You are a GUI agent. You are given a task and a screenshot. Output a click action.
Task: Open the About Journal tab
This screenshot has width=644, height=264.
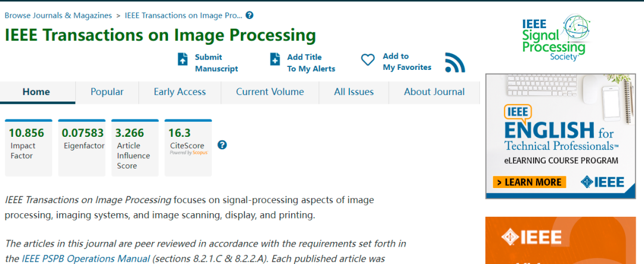click(x=434, y=92)
